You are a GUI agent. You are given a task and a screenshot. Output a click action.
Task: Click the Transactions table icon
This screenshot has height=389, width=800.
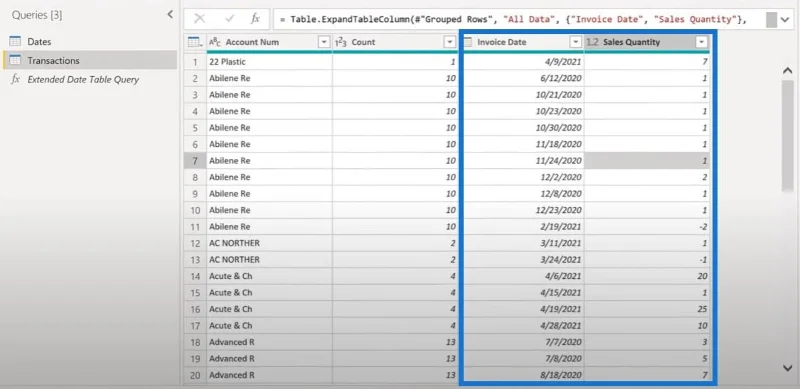15,60
